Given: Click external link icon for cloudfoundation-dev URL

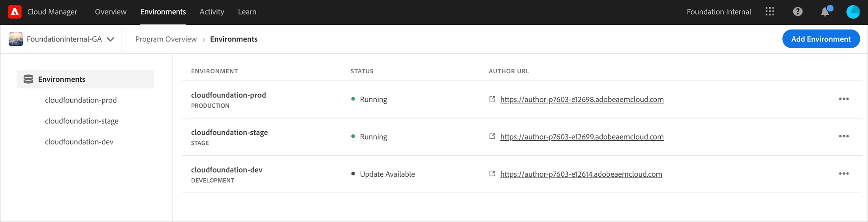Looking at the screenshot, I should coord(492,173).
